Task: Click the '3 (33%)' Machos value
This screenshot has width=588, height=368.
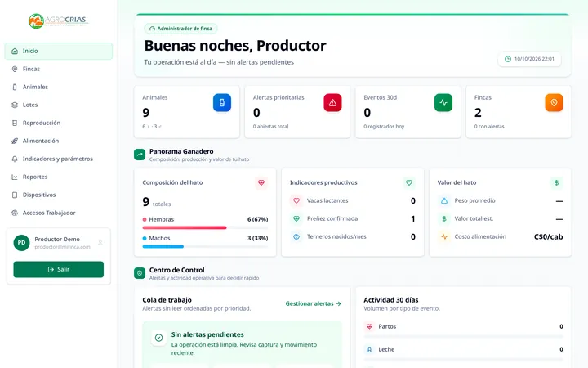Action: pos(257,239)
